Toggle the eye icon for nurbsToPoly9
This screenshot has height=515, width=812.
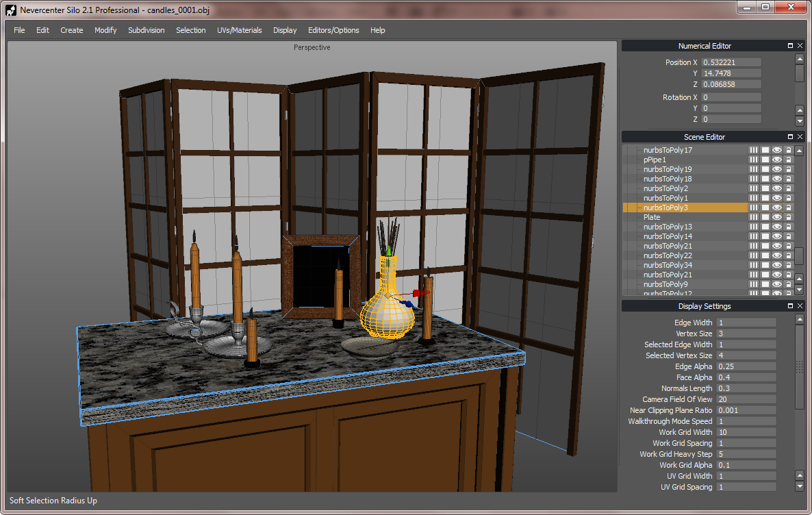click(777, 284)
